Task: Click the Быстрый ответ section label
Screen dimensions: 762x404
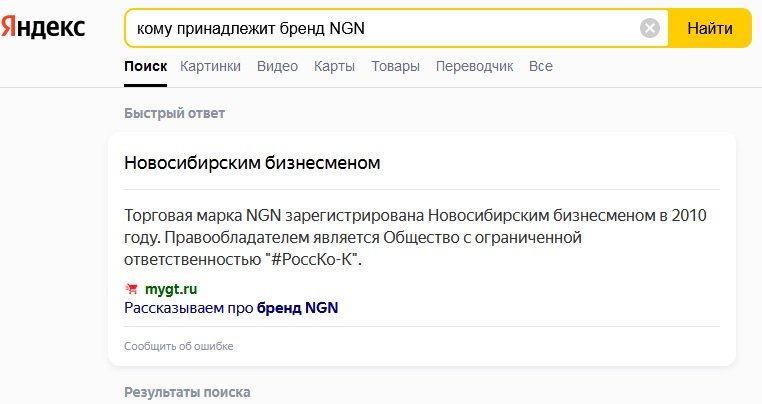Action: point(174,113)
